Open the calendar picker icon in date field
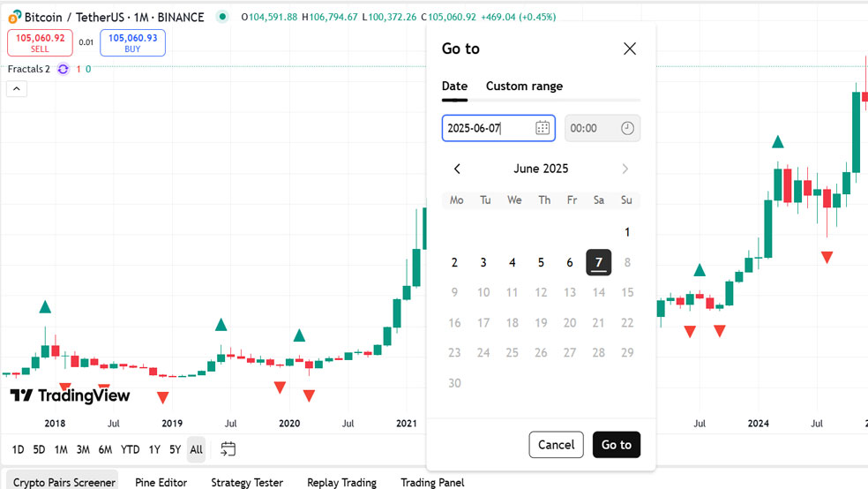 [542, 128]
